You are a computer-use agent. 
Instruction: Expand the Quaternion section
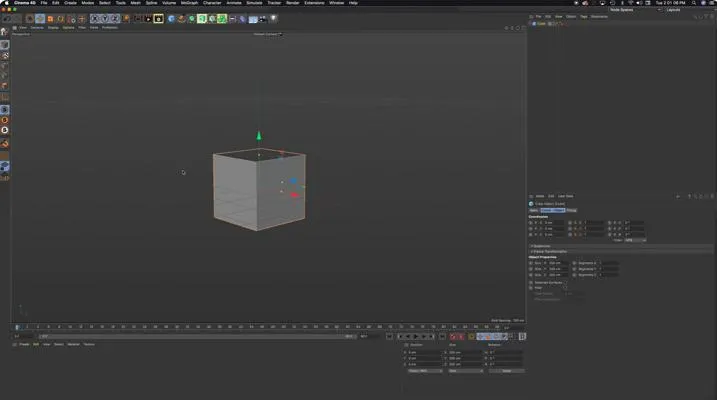pos(541,246)
